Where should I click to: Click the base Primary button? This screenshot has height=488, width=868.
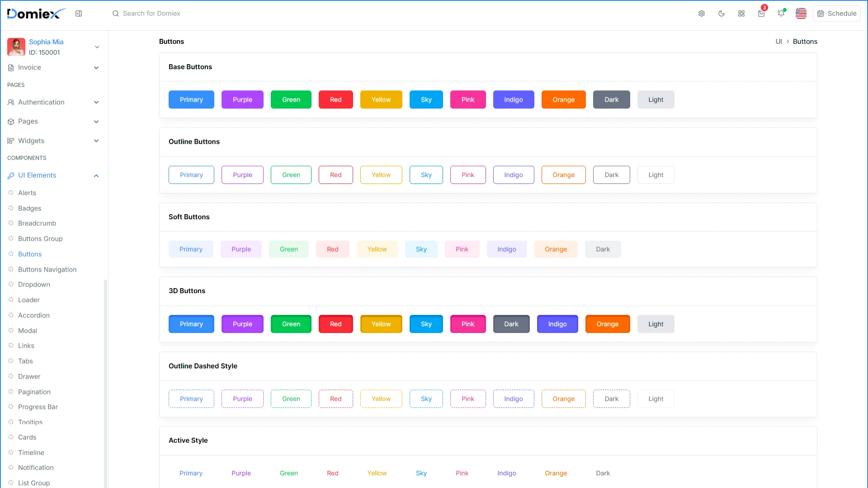point(191,100)
